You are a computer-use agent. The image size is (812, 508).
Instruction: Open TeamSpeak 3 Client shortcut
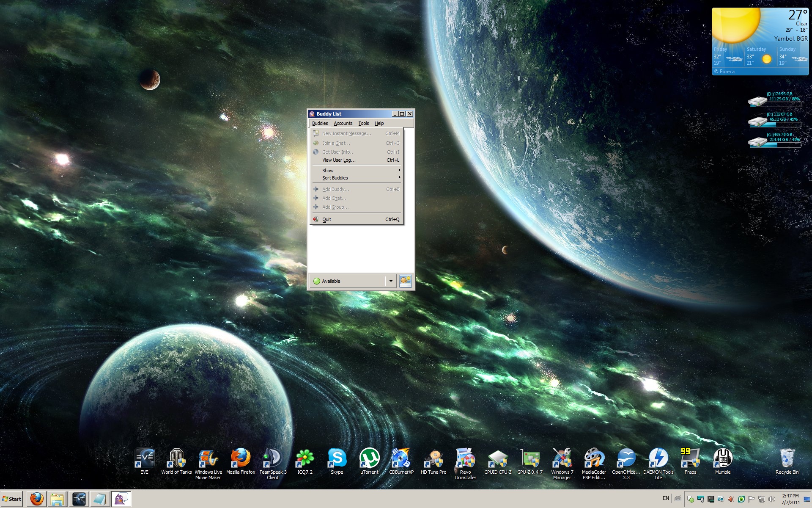(273, 459)
